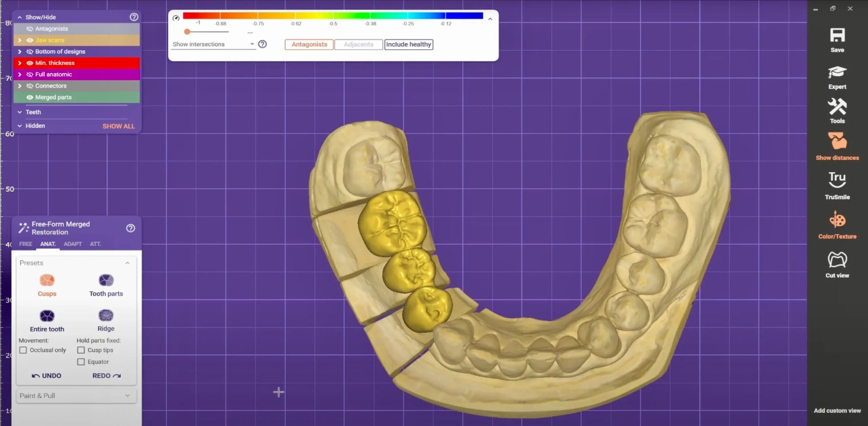
Task: Open TruSmile view
Action: [x=837, y=180]
